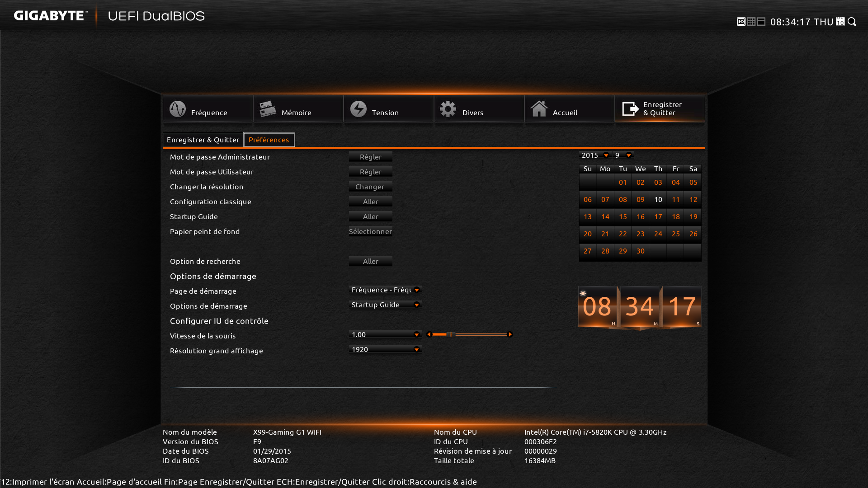Click the Configurer IU de contrôle heading
This screenshot has height=488, width=868.
(x=219, y=321)
